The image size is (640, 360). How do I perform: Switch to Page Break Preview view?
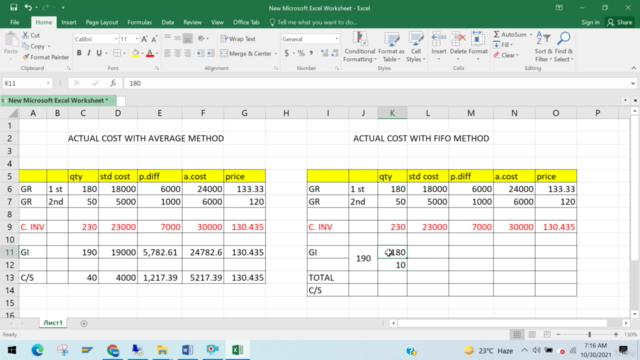(547, 335)
